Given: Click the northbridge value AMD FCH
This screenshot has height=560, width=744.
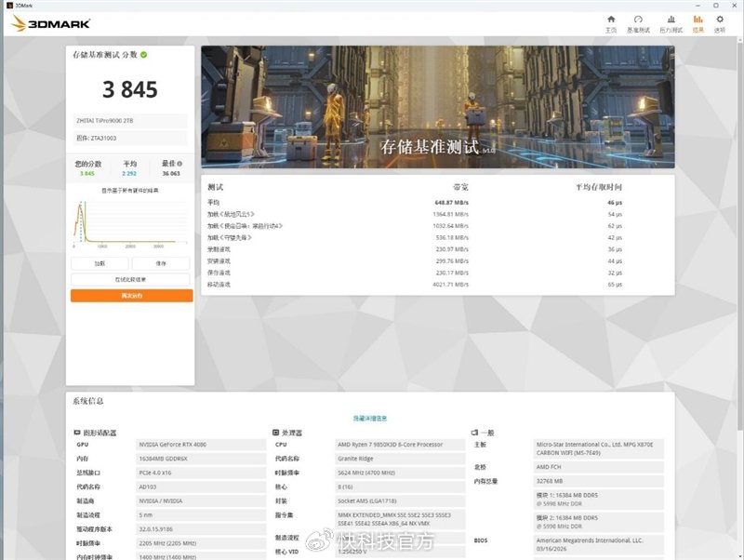Looking at the screenshot, I should coord(598,468).
